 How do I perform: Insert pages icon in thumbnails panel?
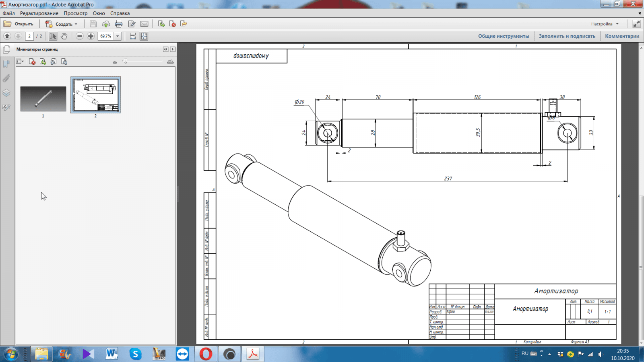point(43,62)
